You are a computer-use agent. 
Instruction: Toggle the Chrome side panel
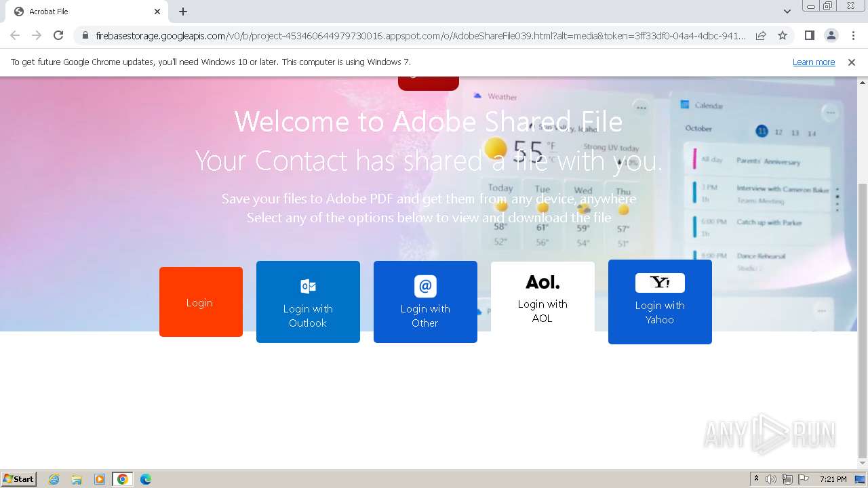click(x=809, y=35)
